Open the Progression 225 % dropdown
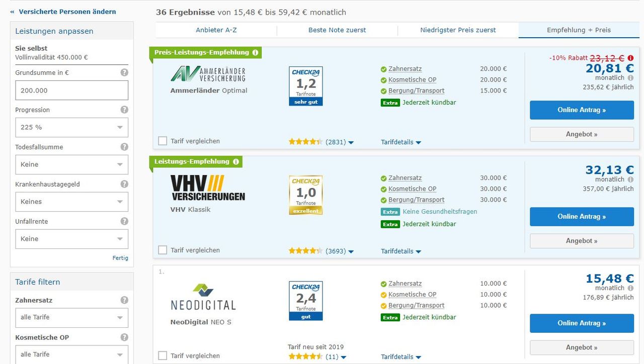This screenshot has height=364, width=644. [71, 127]
